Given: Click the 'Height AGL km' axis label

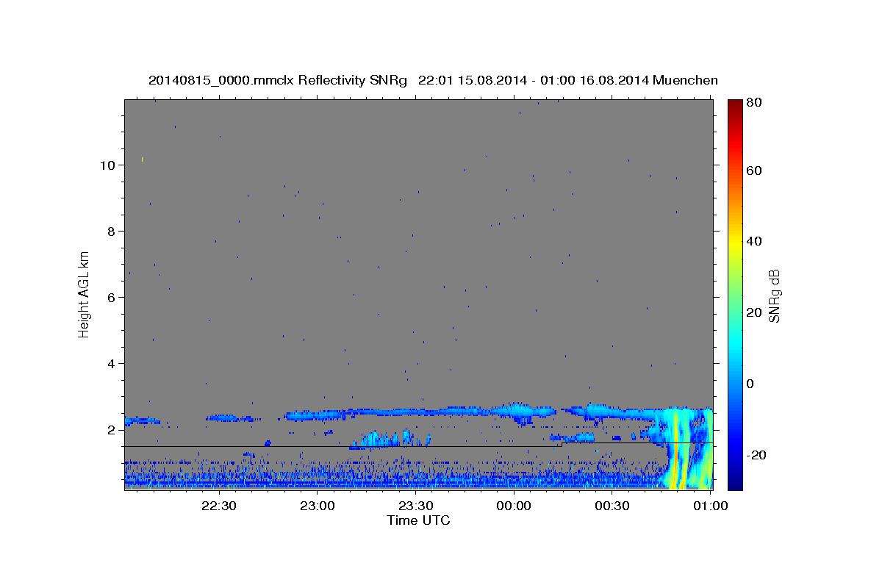Looking at the screenshot, I should [85, 294].
